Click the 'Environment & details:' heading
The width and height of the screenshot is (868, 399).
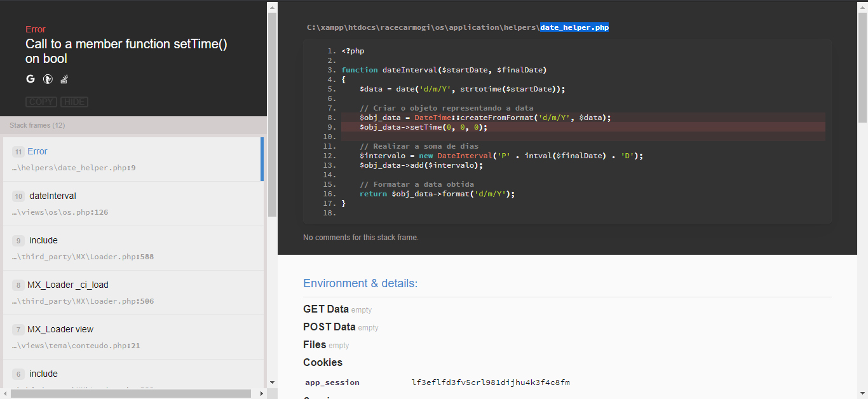pos(360,283)
